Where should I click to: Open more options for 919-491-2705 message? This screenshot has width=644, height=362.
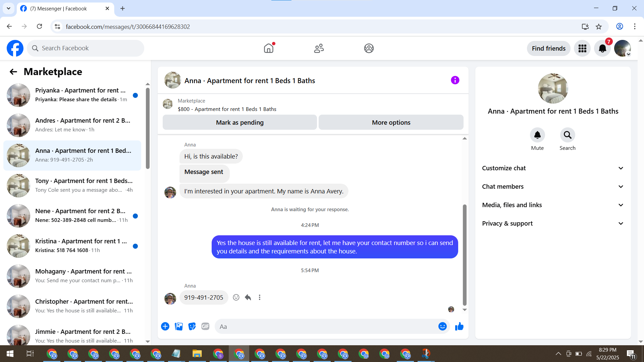click(260, 298)
